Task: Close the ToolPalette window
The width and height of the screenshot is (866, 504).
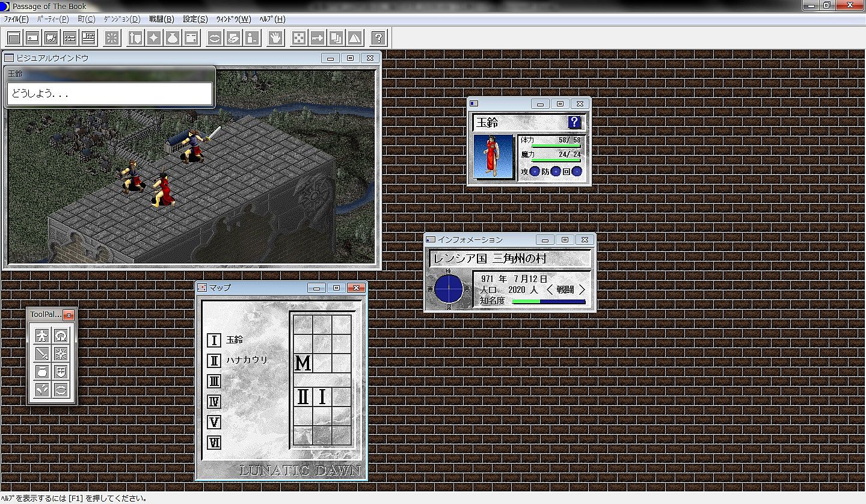Action: pos(69,315)
